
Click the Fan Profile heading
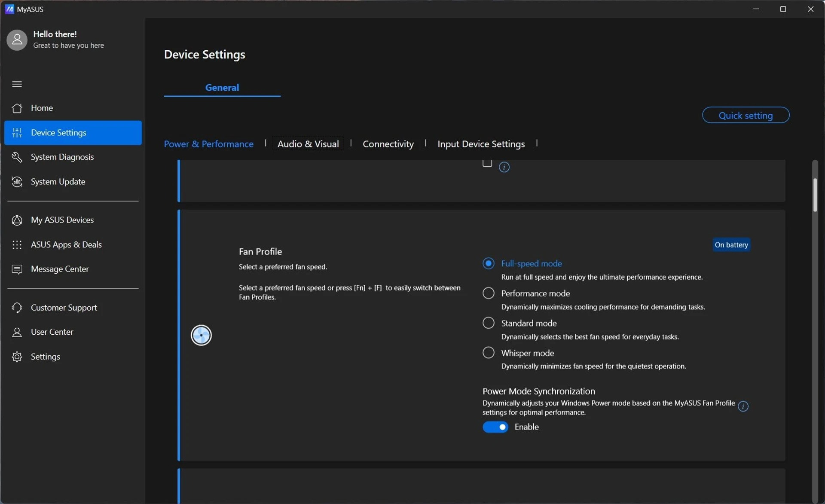click(x=260, y=252)
